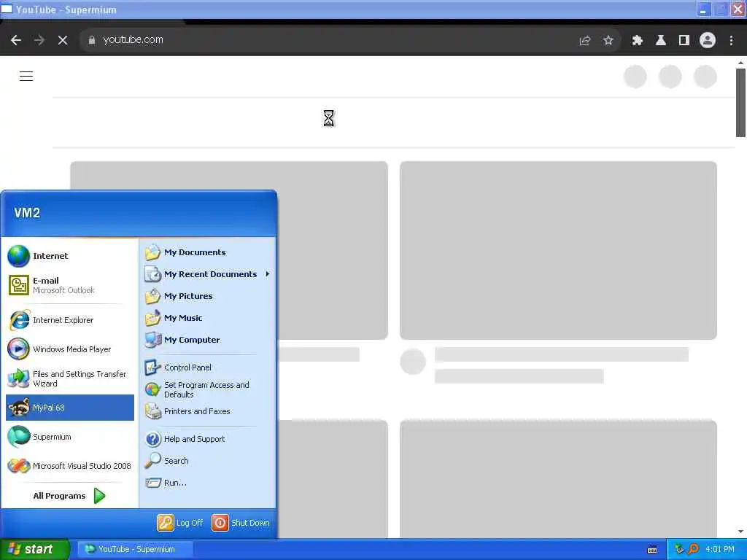Click the 4:01 PM system clock

[x=720, y=549]
